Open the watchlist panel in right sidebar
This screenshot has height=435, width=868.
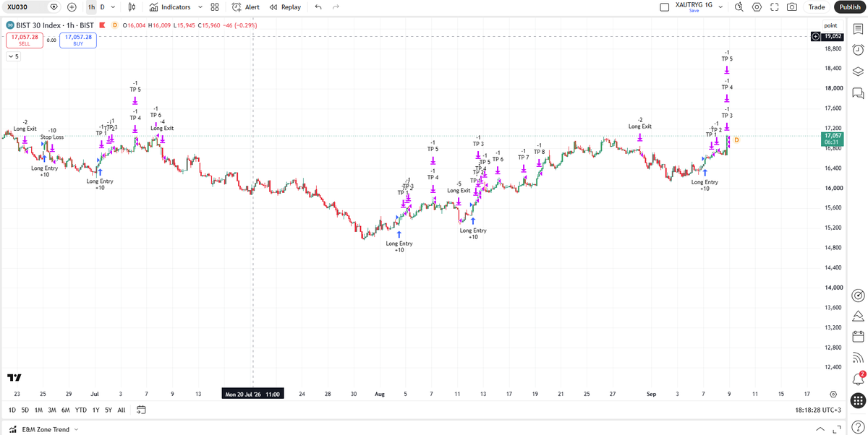point(858,29)
